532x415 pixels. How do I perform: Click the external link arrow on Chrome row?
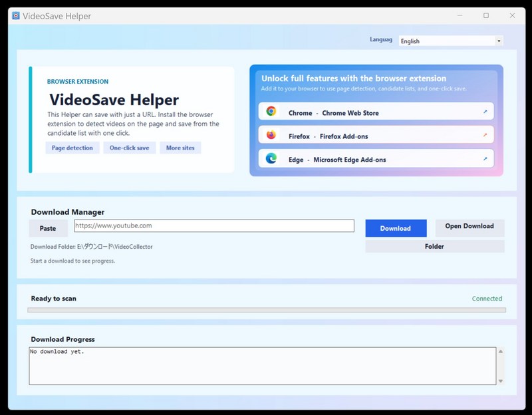click(485, 112)
